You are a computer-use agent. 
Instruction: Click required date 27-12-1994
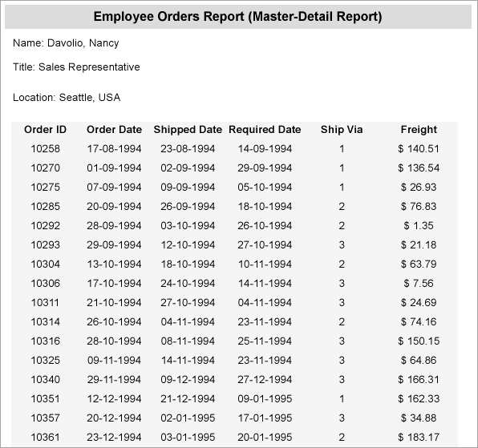tap(265, 379)
